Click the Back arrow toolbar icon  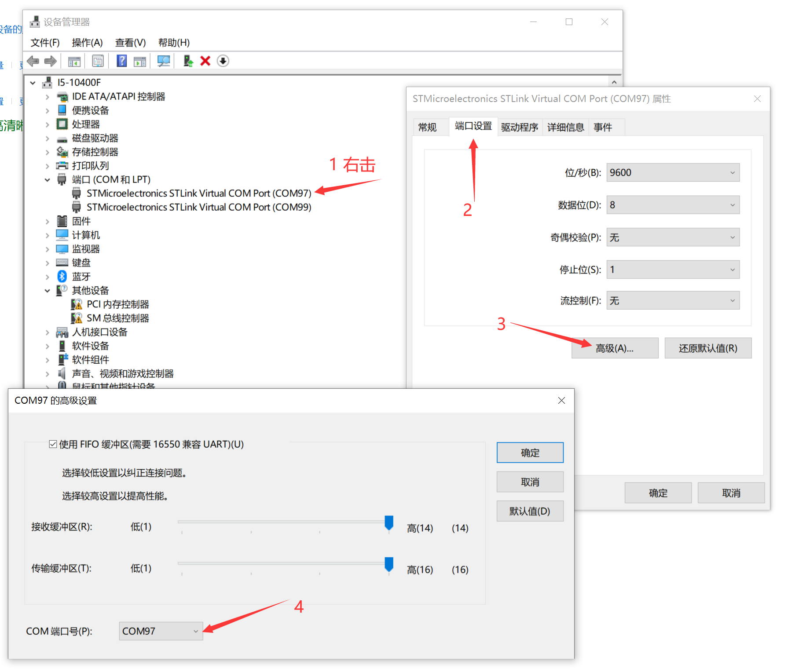[33, 61]
